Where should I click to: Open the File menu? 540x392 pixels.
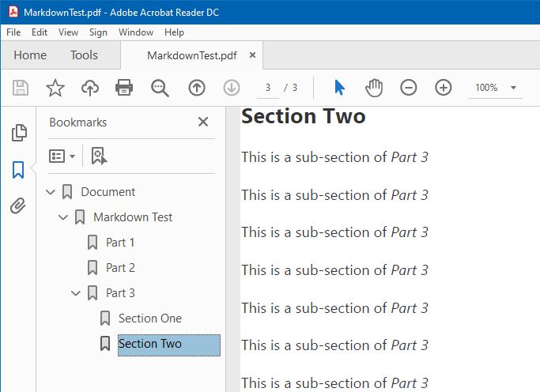[x=13, y=32]
